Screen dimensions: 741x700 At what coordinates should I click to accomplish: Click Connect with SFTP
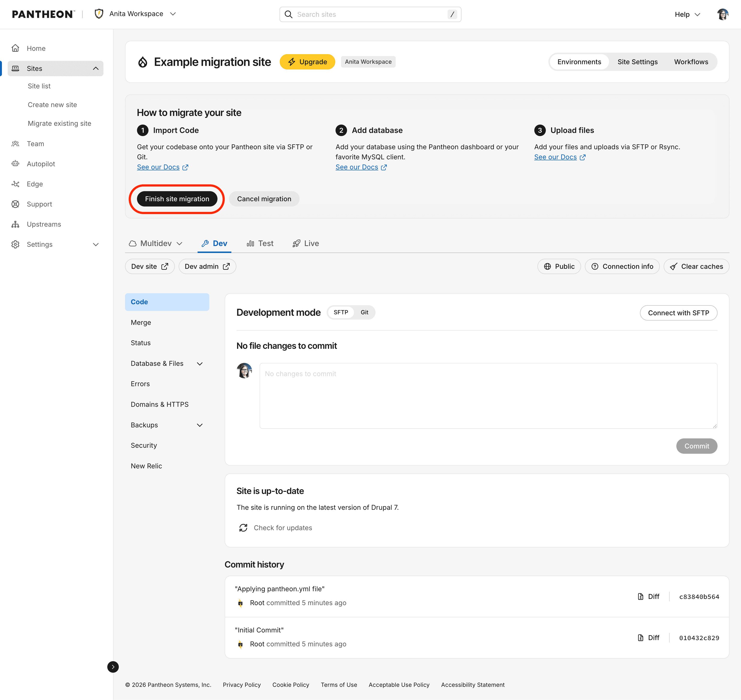coord(678,313)
